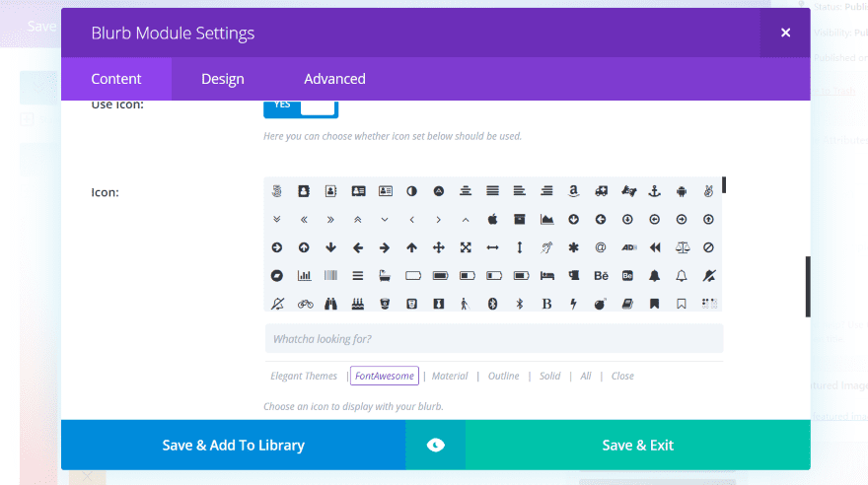868x485 pixels.
Task: Click the eye preview button
Action: point(436,446)
